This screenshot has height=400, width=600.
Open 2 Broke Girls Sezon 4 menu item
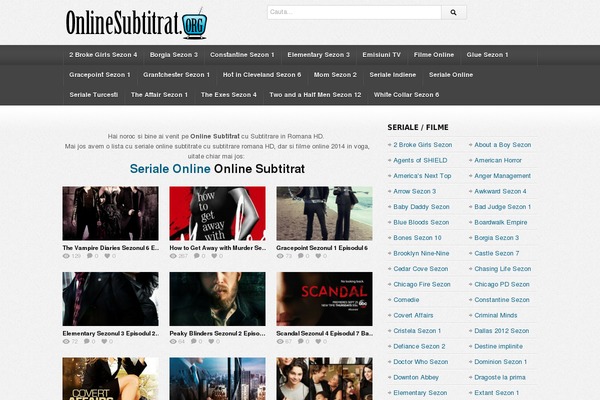coord(103,55)
